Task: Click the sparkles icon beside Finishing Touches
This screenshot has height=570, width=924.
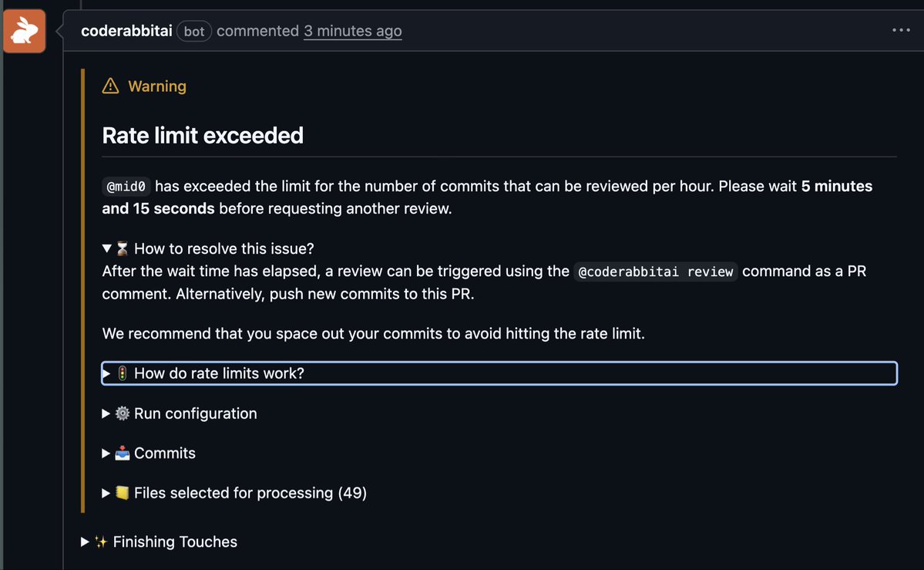Action: pos(101,542)
